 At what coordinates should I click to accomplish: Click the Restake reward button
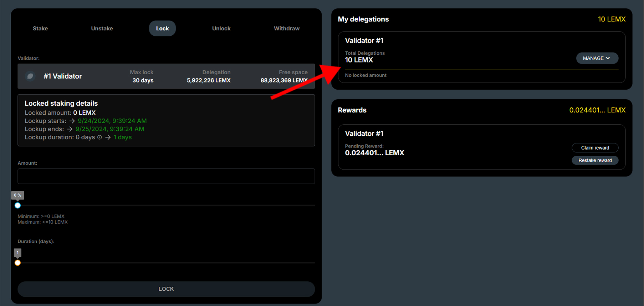tap(595, 160)
